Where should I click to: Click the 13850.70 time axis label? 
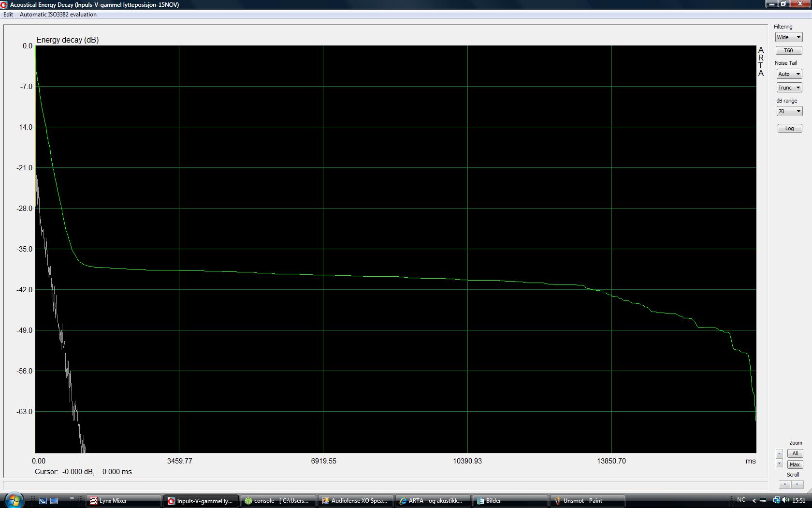(611, 461)
